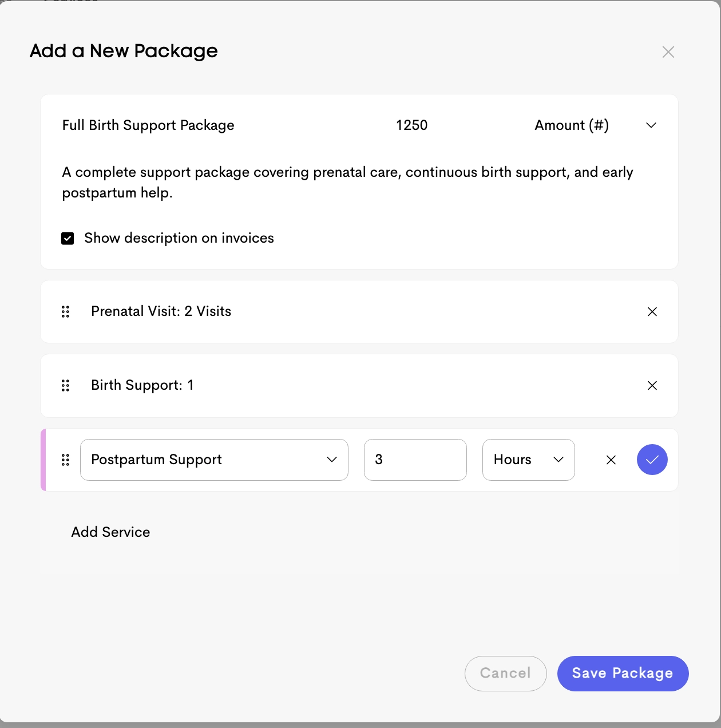Open the Amount (#) dropdown
The height and width of the screenshot is (728, 721).
point(595,125)
